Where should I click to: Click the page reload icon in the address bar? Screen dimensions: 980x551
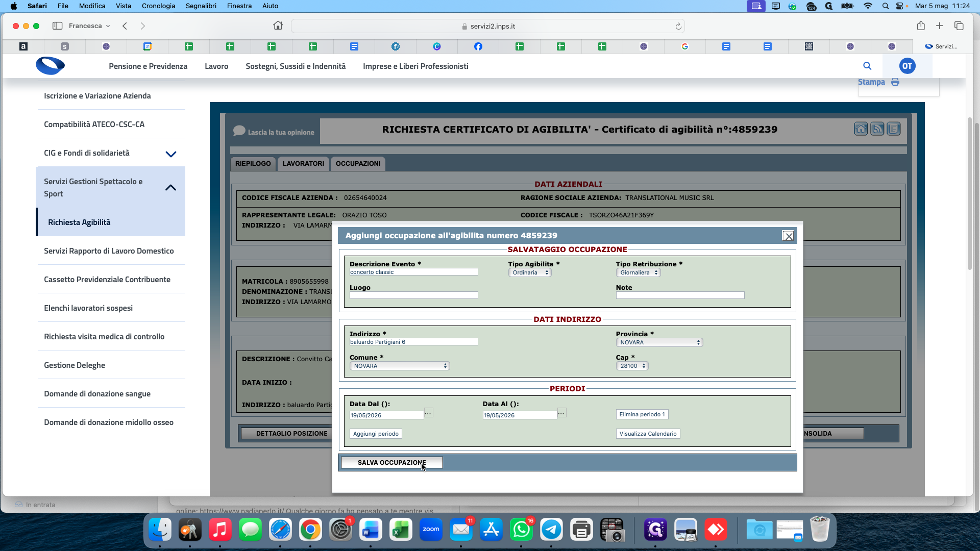[x=678, y=27]
